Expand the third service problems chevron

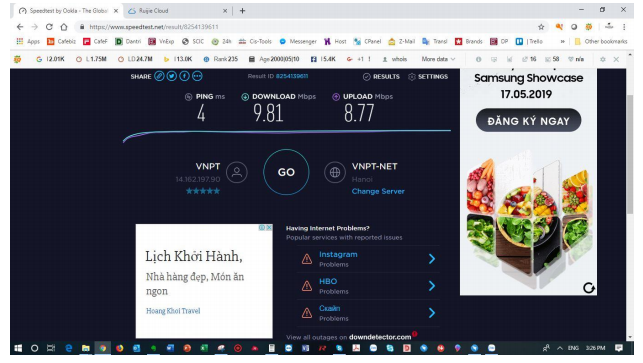(432, 313)
